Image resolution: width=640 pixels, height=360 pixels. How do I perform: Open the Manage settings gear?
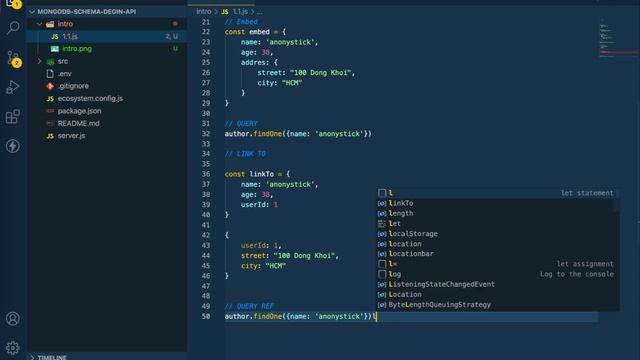13,348
